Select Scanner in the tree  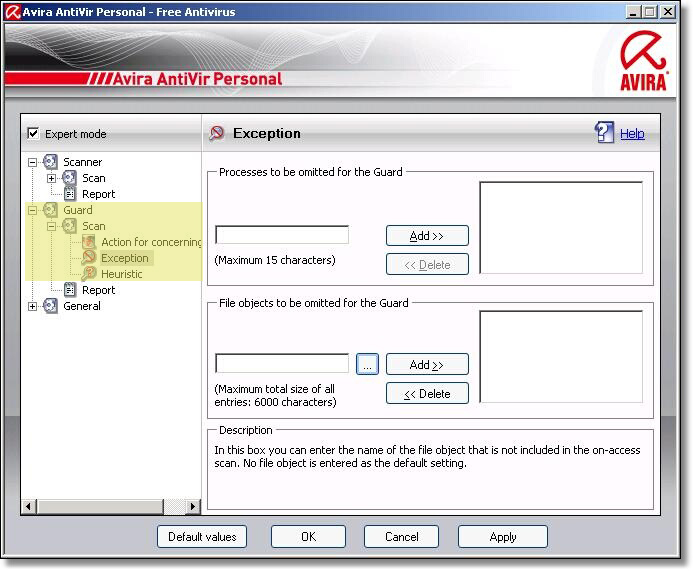point(82,162)
